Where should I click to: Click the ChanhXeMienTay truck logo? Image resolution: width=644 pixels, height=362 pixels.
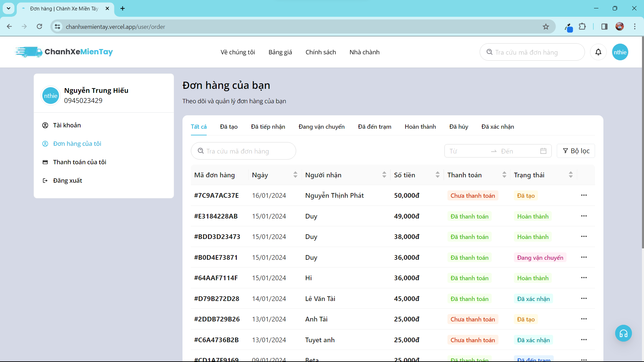(x=29, y=52)
